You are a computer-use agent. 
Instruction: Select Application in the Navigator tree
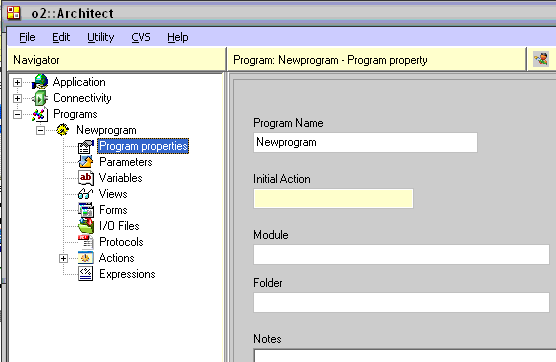(79, 82)
